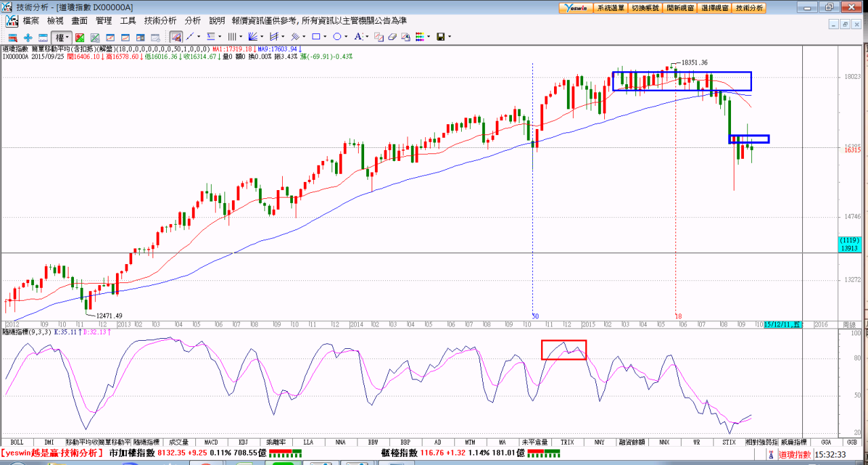Image resolution: width=868 pixels, height=465 pixels.
Task: Open the 技術分析 menu in menu bar
Action: coord(160,21)
